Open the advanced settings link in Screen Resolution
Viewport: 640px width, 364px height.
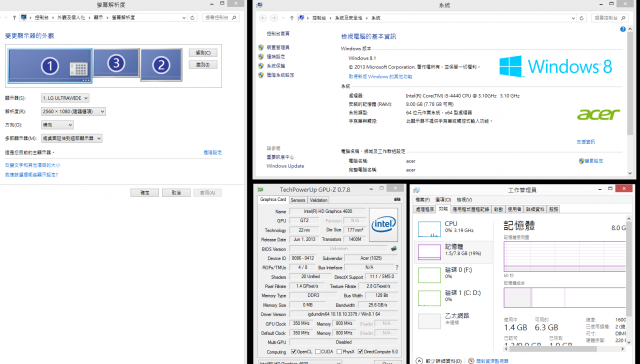213,153
